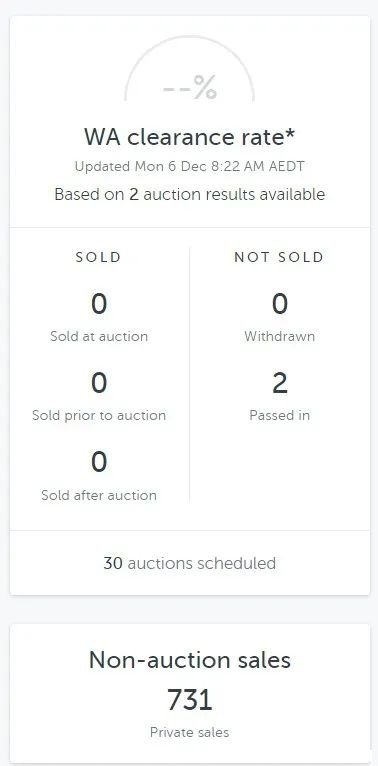Image resolution: width=378 pixels, height=766 pixels.
Task: Select the SOLD column header
Action: point(99,257)
